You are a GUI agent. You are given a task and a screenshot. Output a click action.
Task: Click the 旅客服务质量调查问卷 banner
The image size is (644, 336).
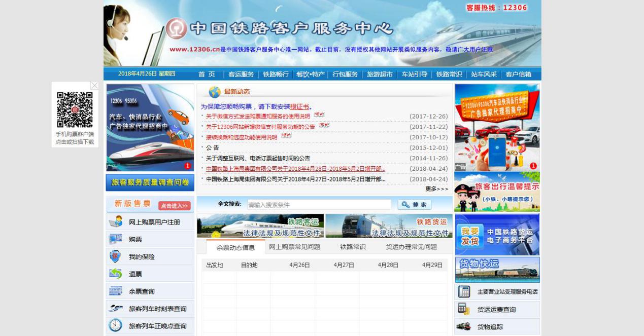click(150, 182)
